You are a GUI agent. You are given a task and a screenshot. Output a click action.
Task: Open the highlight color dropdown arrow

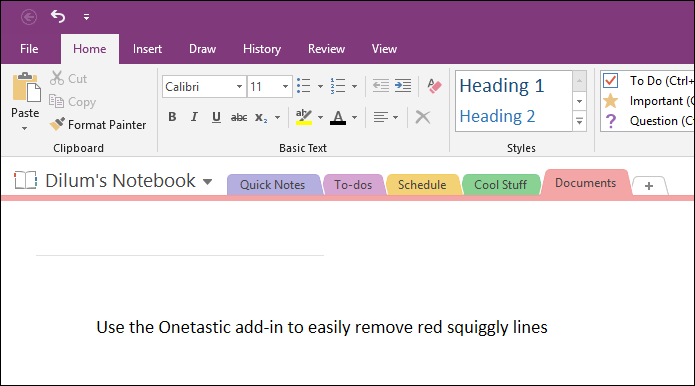click(320, 117)
